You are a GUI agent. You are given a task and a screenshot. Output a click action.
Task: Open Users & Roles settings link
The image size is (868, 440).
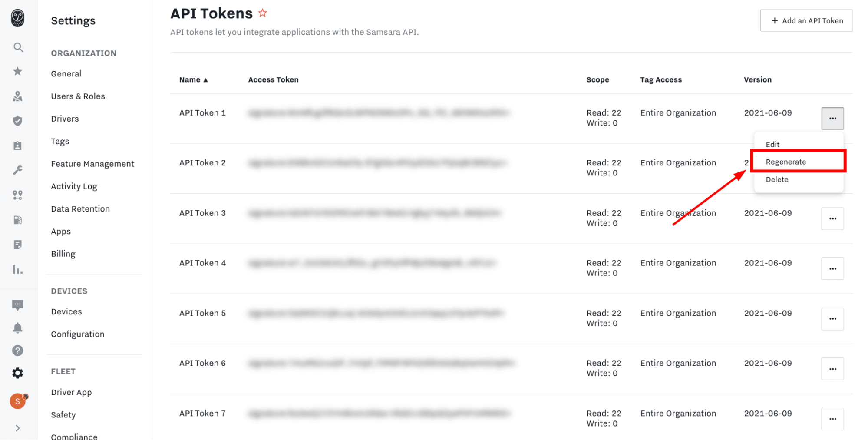coord(78,96)
